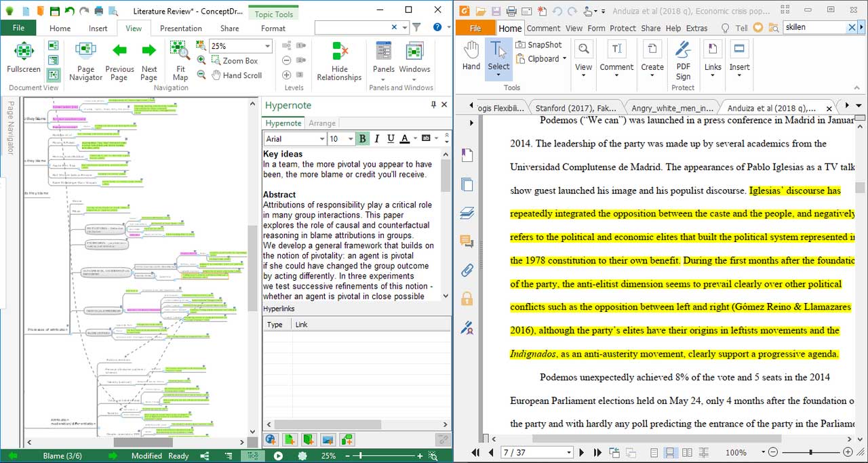This screenshot has height=463, width=868.
Task: Open the Stanford (2017) document tab
Action: coord(576,108)
